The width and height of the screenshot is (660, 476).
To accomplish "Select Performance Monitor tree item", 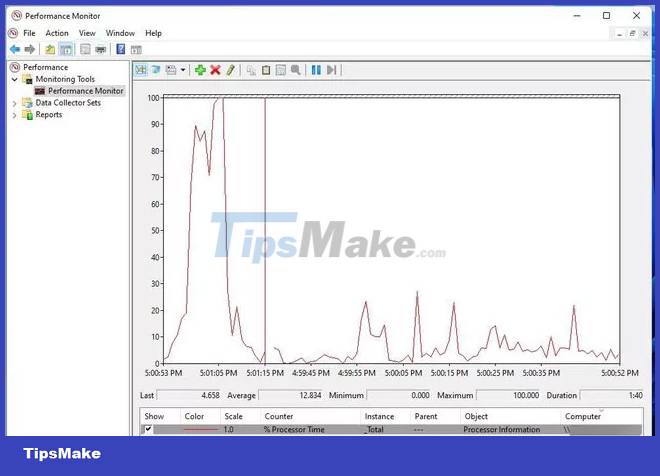I will (x=85, y=91).
